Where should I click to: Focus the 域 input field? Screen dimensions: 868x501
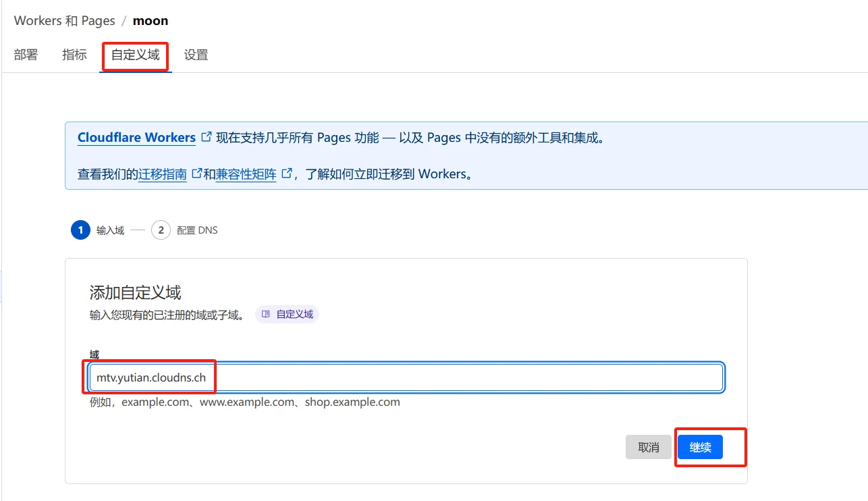466,377
